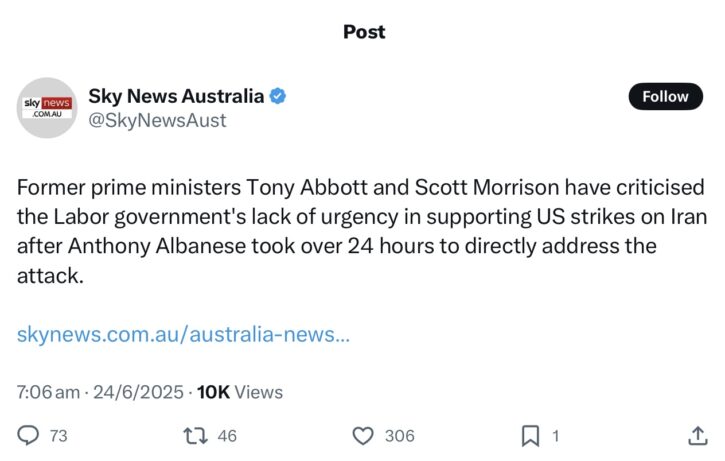Click the Post header title
The image size is (725, 461).
coord(364,32)
